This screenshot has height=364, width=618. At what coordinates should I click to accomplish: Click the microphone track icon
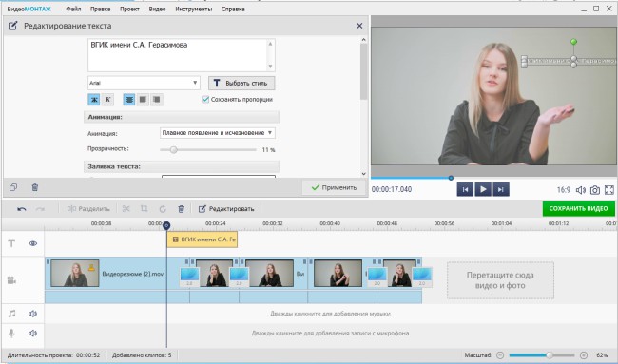coord(11,334)
